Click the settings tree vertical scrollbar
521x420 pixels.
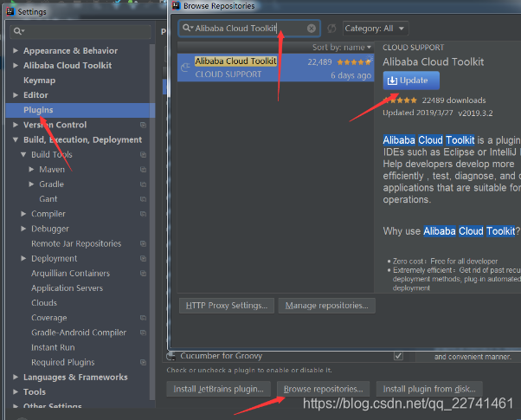(152, 223)
